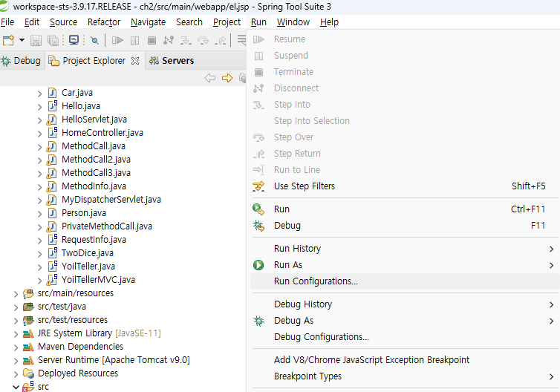Choose Run from the Run menu
The height and width of the screenshot is (392, 560).
pos(405,209)
